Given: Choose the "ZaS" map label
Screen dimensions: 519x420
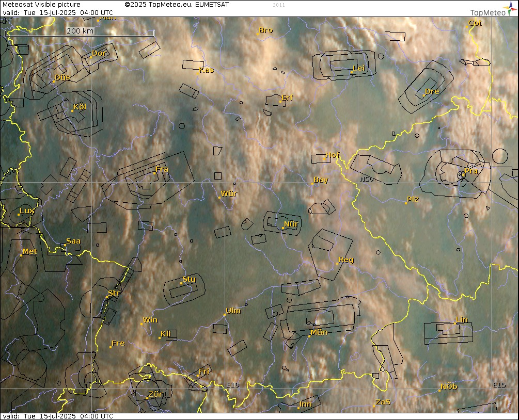Looking at the screenshot, I should coord(383,402).
